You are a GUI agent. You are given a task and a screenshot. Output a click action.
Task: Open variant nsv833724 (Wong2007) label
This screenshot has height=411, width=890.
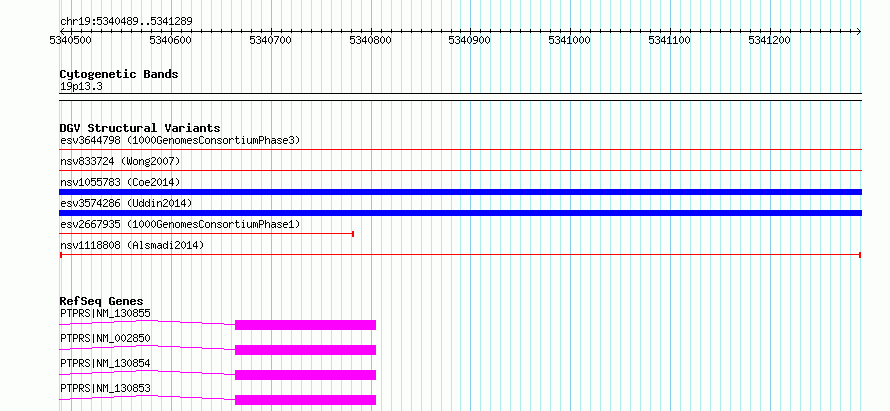coord(120,161)
